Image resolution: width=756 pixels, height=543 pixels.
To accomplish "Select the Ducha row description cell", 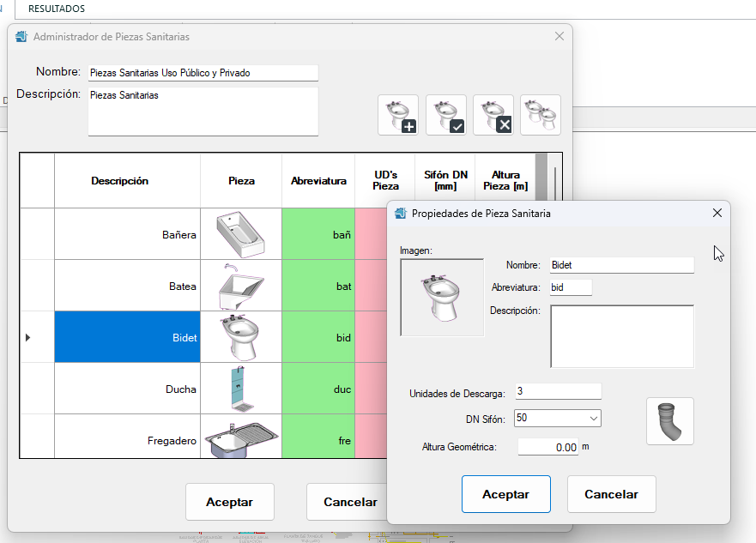I will (x=127, y=389).
